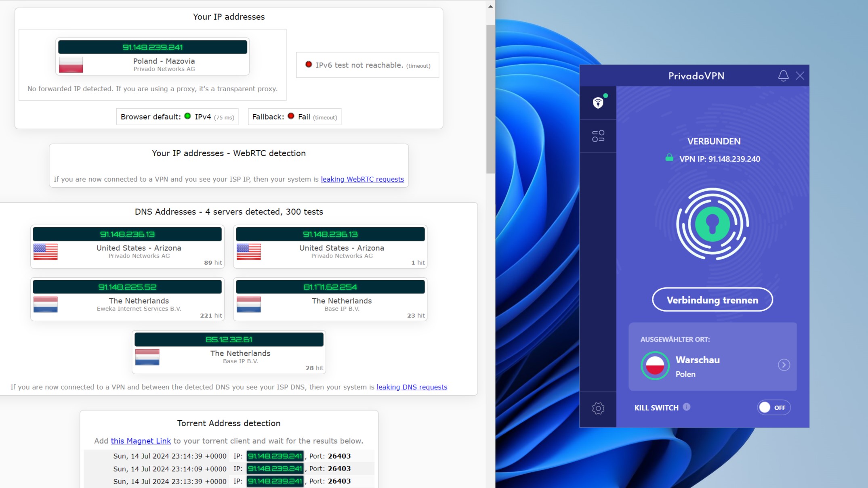
Task: Click the US flag in 1 hit DNS card
Action: pos(248,252)
